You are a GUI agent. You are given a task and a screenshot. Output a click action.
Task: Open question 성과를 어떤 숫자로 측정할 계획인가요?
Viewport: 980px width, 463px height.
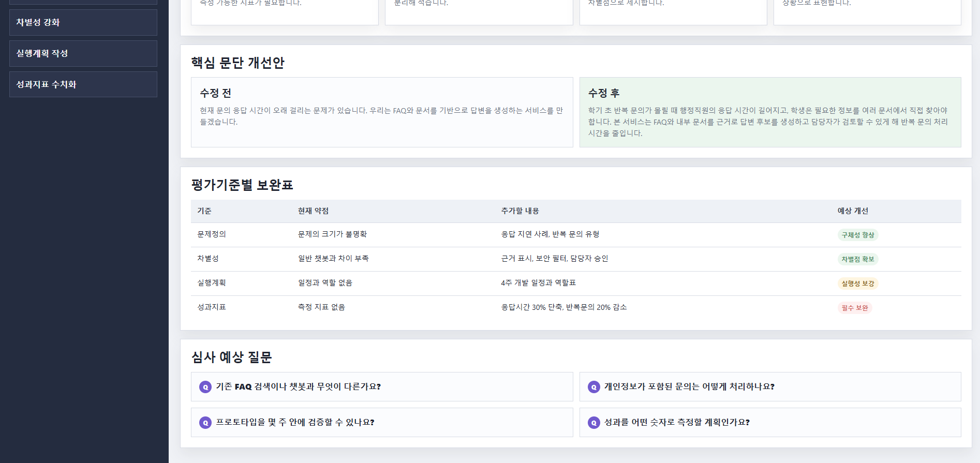pos(770,423)
